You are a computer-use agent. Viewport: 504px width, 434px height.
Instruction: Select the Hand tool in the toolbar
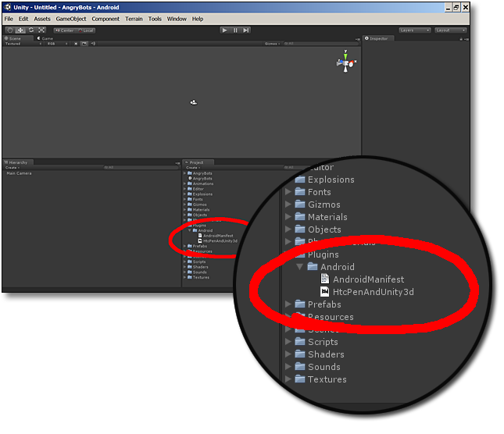coord(10,30)
